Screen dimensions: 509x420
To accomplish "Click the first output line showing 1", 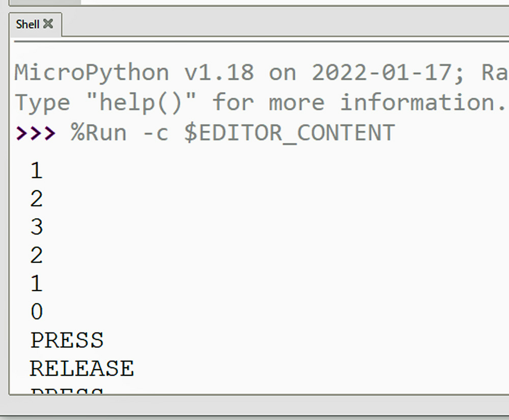I will click(x=37, y=170).
